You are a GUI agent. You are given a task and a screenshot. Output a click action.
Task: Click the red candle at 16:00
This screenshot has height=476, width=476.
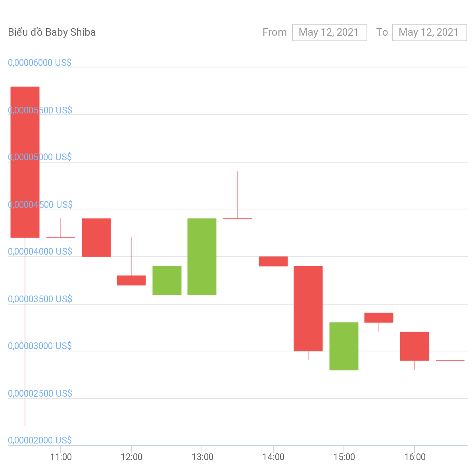coord(415,346)
